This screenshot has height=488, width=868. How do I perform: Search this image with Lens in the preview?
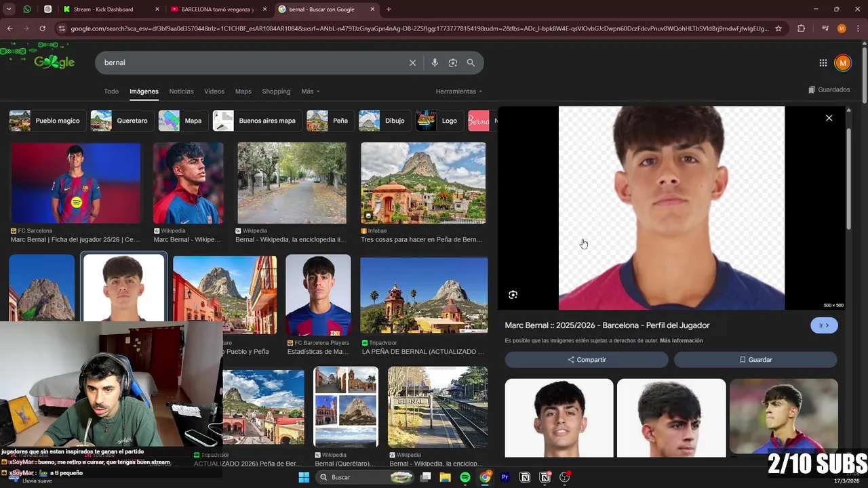pyautogui.click(x=513, y=295)
